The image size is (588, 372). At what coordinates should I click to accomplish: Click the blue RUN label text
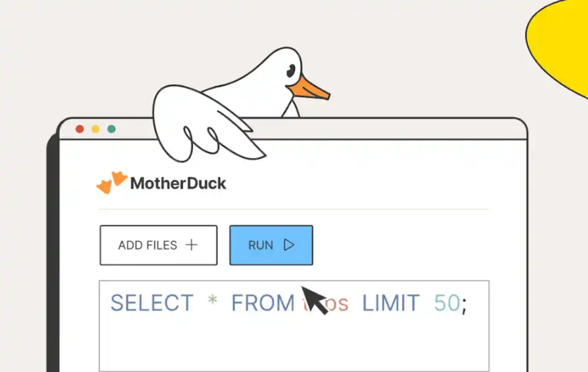(261, 245)
